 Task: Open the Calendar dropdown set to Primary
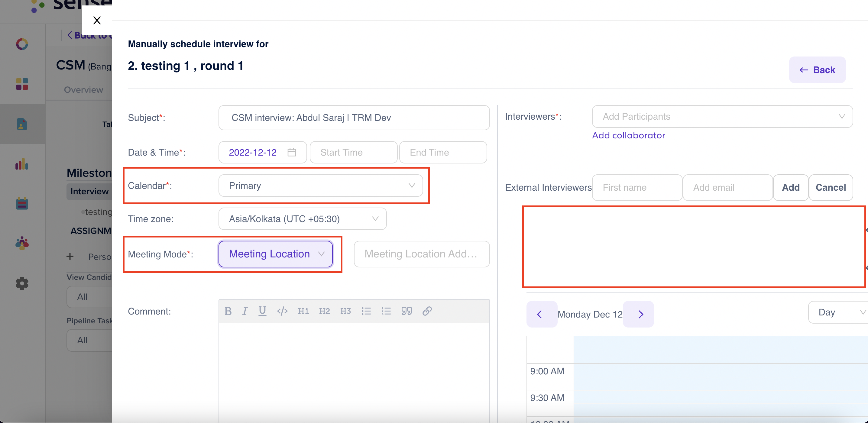pos(320,186)
